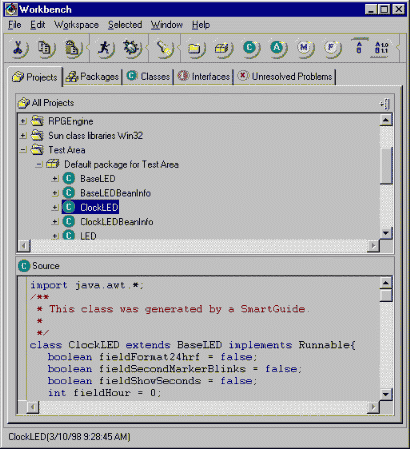Viewport: 410px width, 449px height.
Task: Switch to the Unresolved Problems tab
Action: click(x=285, y=77)
